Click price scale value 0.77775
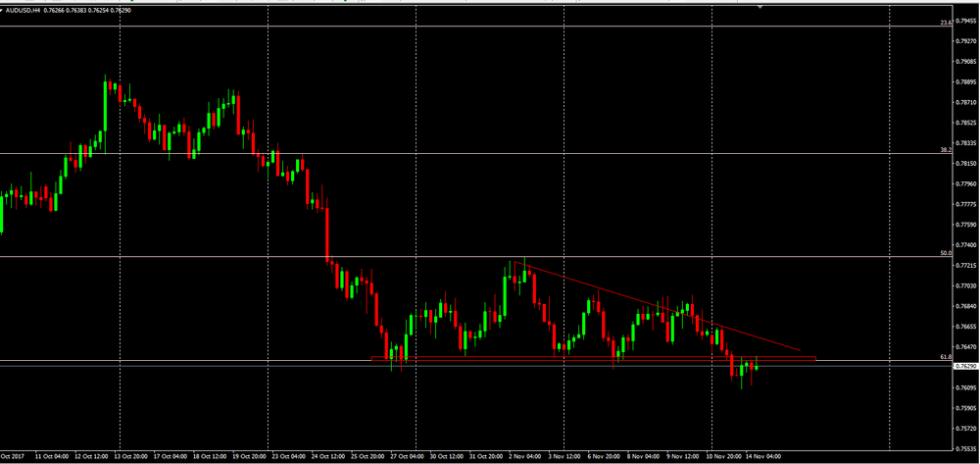The height and width of the screenshot is (464, 980). pos(966,204)
